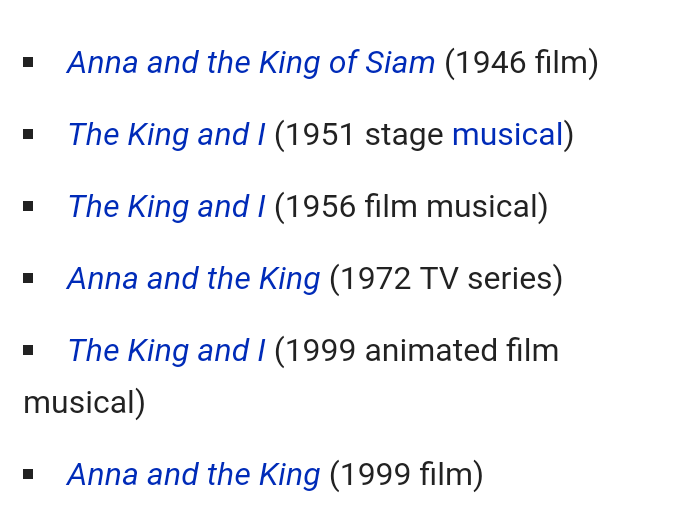
Task: Click the '(1946 film)' text
Action: [521, 63]
